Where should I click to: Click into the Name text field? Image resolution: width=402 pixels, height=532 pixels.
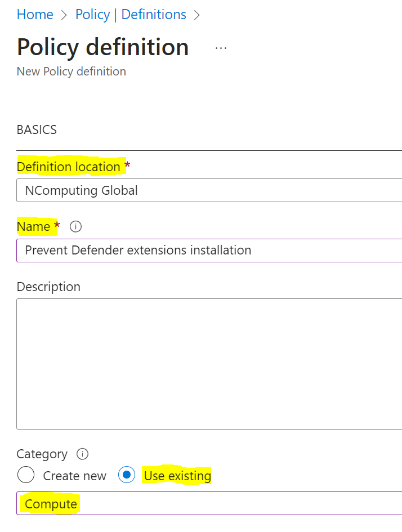209,250
